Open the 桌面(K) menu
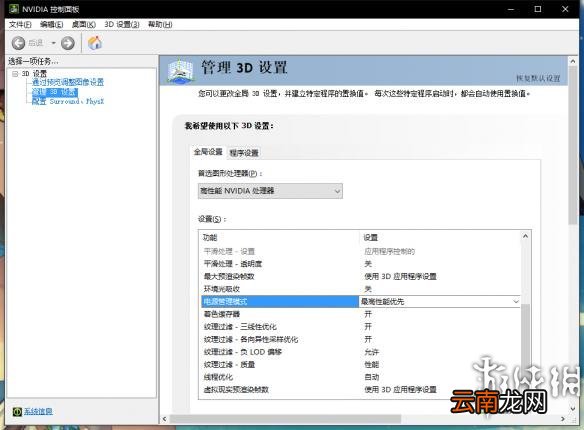Image resolution: width=584 pixels, height=430 pixels. point(83,25)
